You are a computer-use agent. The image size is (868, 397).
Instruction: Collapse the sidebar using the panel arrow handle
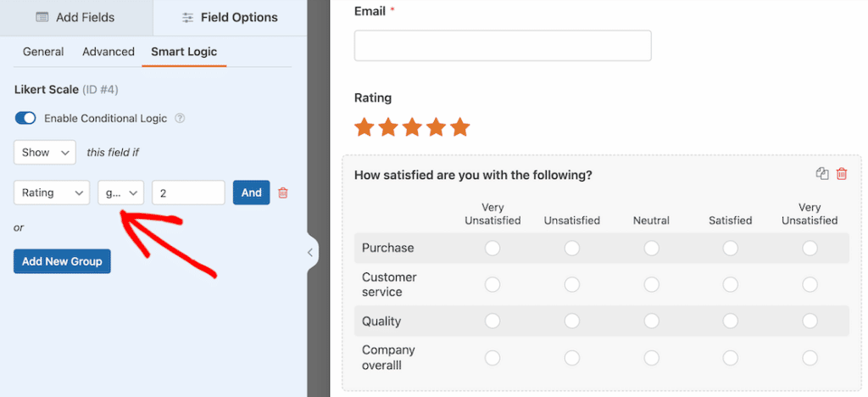[310, 252]
